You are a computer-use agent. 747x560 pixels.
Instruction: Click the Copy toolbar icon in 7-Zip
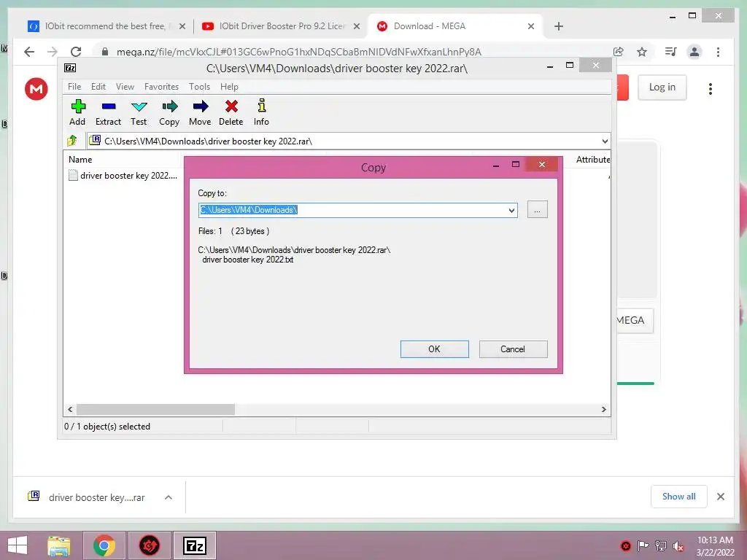point(169,112)
